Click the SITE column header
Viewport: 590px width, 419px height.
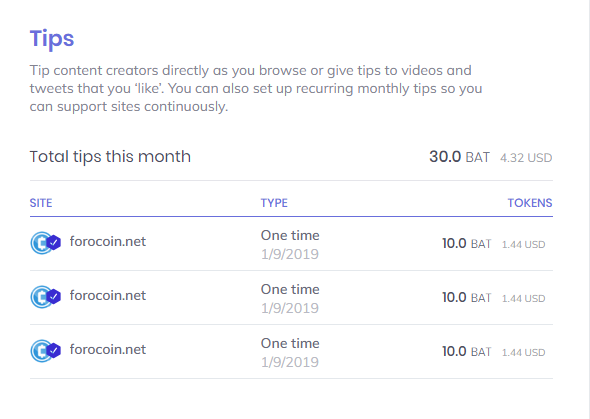coord(41,203)
